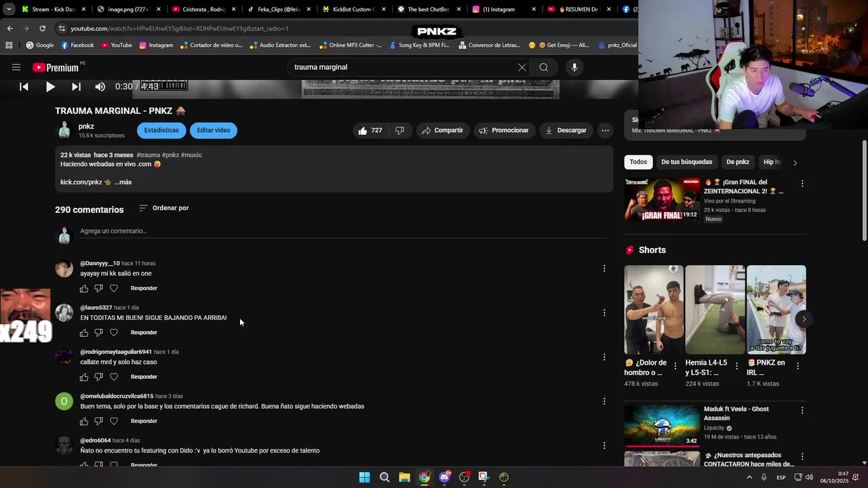Show more filter chips with arrow
The width and height of the screenshot is (868, 488).
[x=795, y=163]
